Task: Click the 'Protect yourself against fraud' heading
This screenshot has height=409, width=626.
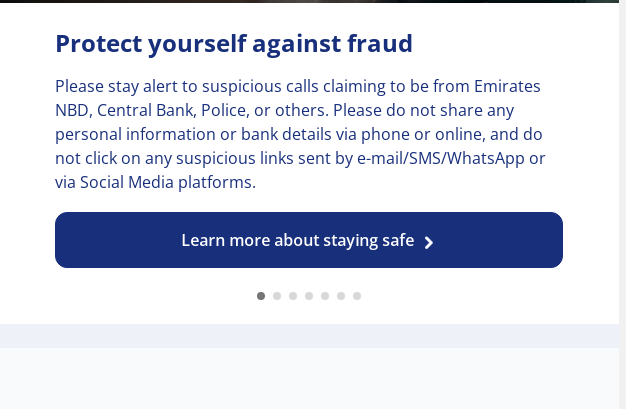Action: pos(233,44)
